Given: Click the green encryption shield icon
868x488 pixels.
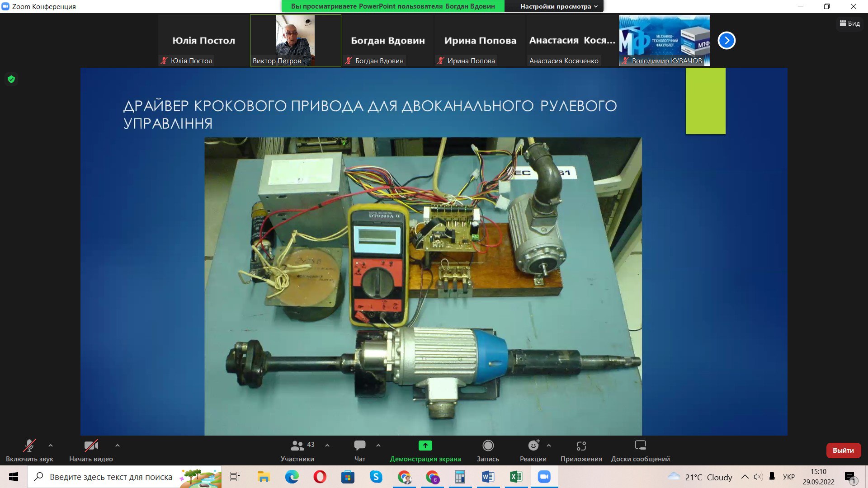Looking at the screenshot, I should (11, 80).
